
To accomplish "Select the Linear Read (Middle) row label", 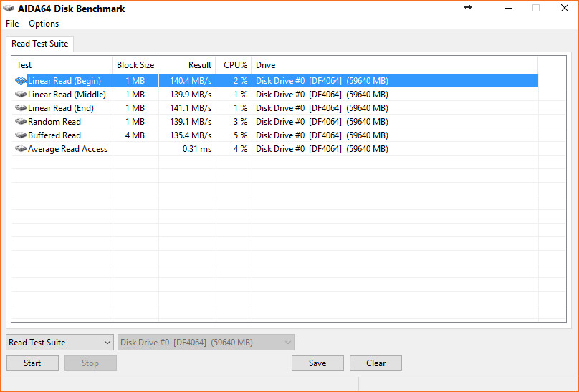I will click(67, 94).
